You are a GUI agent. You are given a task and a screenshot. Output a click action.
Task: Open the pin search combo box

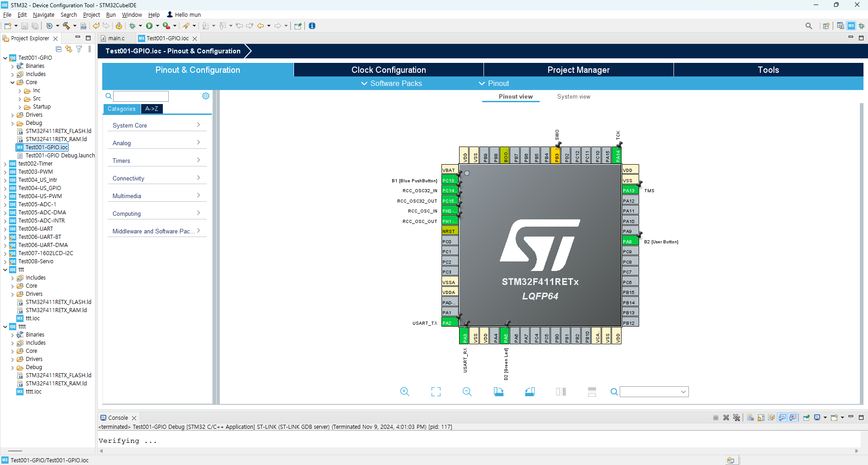tap(654, 392)
